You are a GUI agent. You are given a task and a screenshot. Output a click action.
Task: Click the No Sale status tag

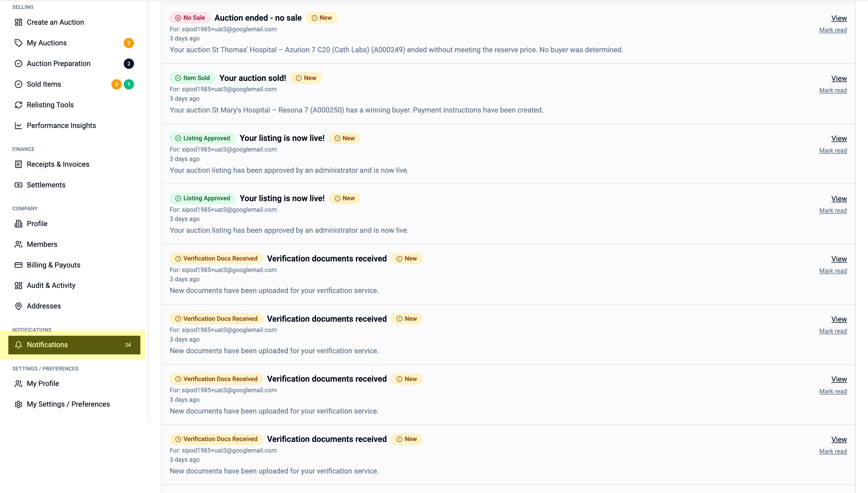click(x=190, y=18)
